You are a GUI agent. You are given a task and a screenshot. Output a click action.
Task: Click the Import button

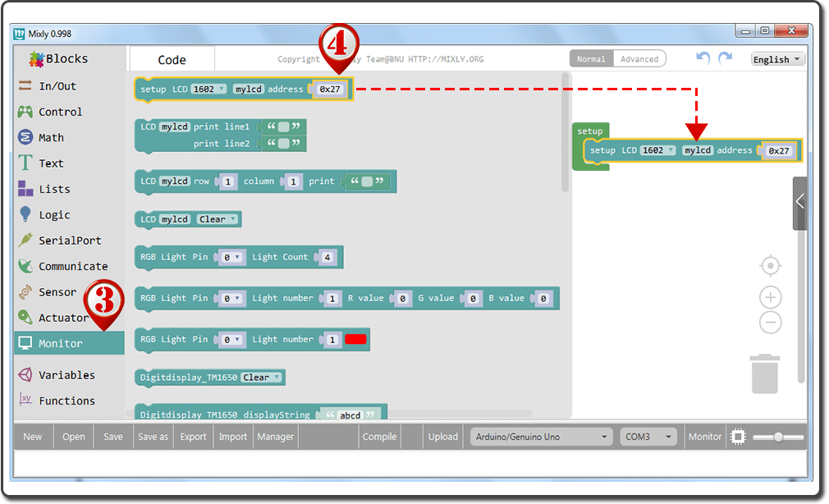click(x=233, y=437)
